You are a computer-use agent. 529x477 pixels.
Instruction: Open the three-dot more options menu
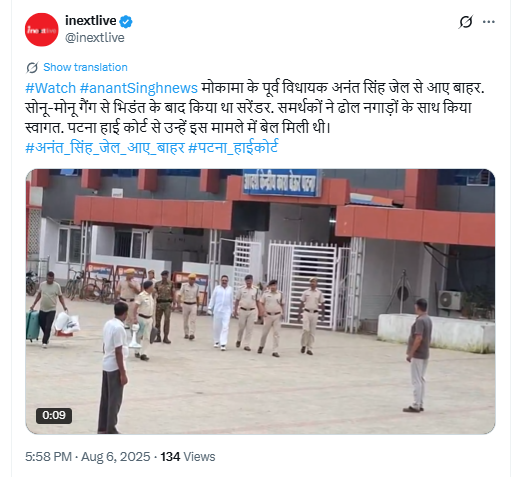489,22
